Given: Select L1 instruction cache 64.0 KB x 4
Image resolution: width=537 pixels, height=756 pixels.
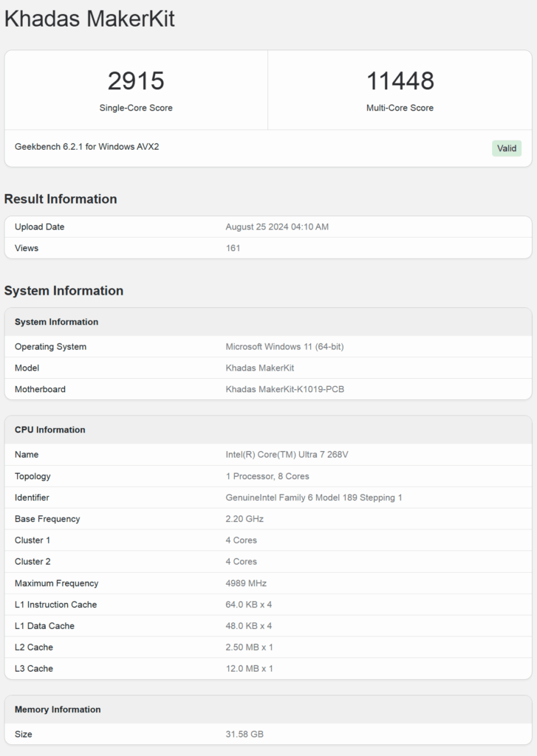Looking at the screenshot, I should pos(248,605).
